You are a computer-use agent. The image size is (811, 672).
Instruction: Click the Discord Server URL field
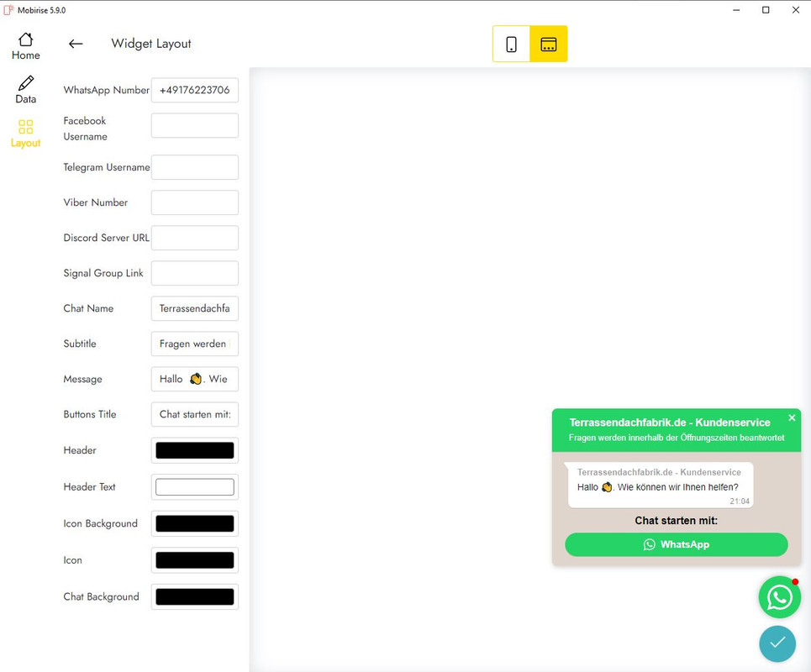point(194,238)
